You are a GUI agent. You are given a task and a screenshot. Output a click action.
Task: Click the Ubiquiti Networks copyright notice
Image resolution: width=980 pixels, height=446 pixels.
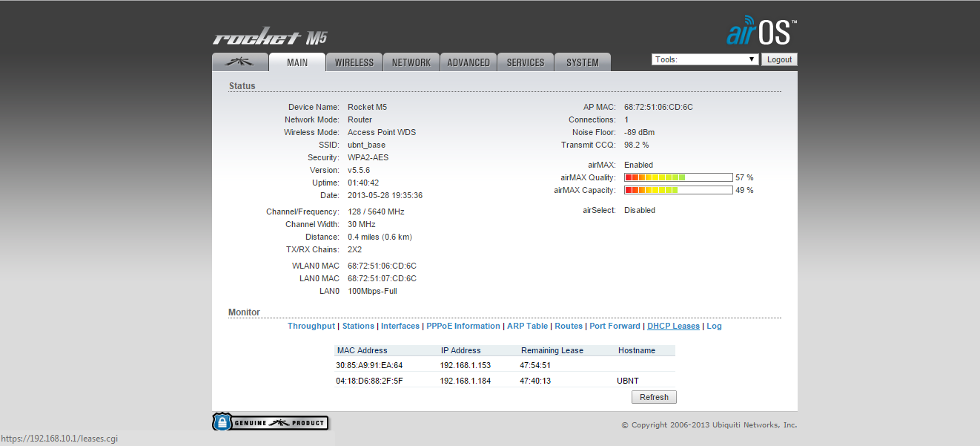click(709, 424)
